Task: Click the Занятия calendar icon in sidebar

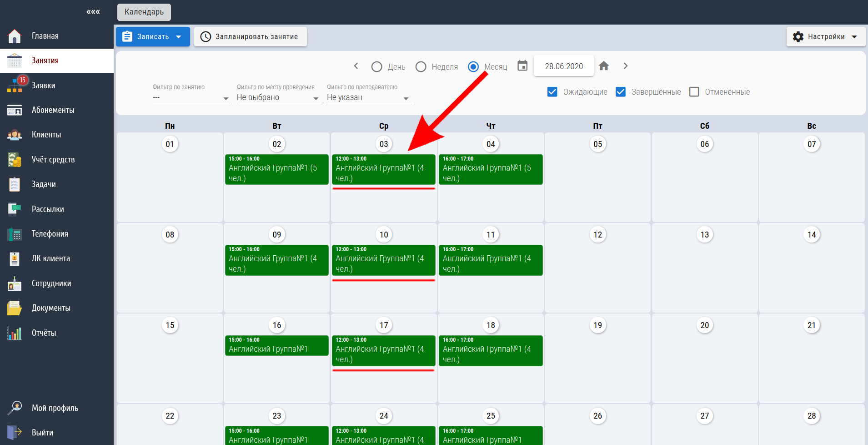Action: pos(15,61)
